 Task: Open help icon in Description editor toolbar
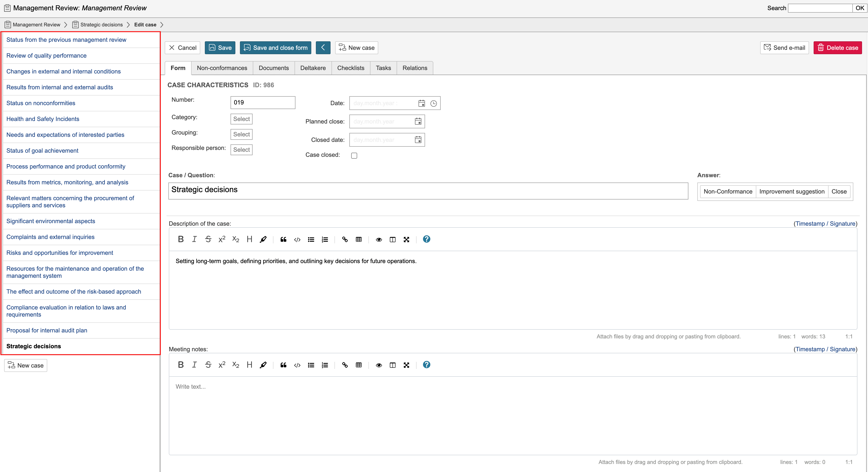(426, 239)
